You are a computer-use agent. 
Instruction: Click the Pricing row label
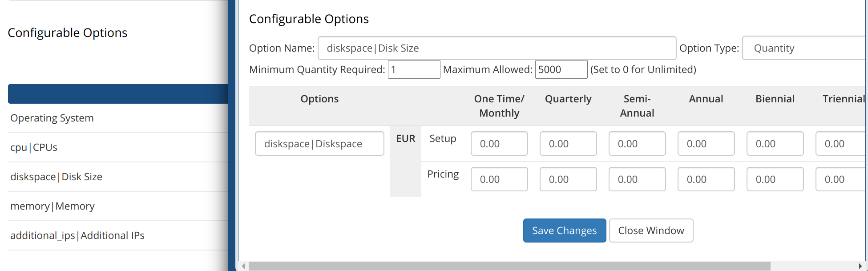point(443,174)
